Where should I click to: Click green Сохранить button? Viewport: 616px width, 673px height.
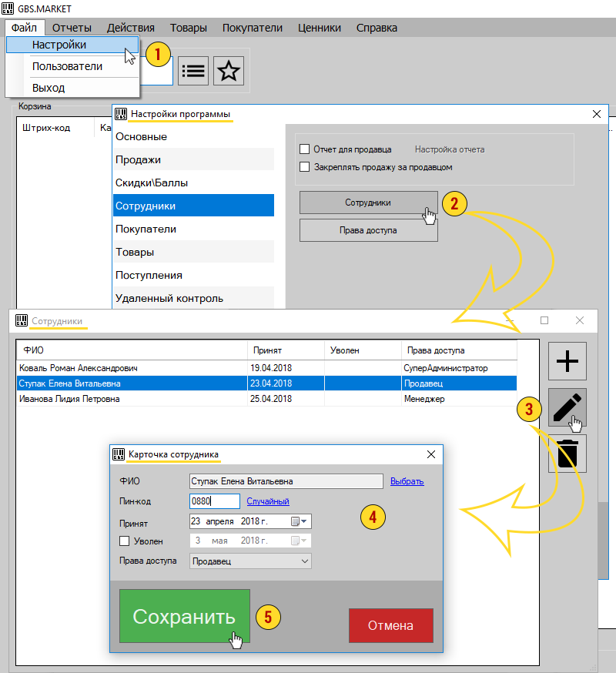(x=185, y=616)
